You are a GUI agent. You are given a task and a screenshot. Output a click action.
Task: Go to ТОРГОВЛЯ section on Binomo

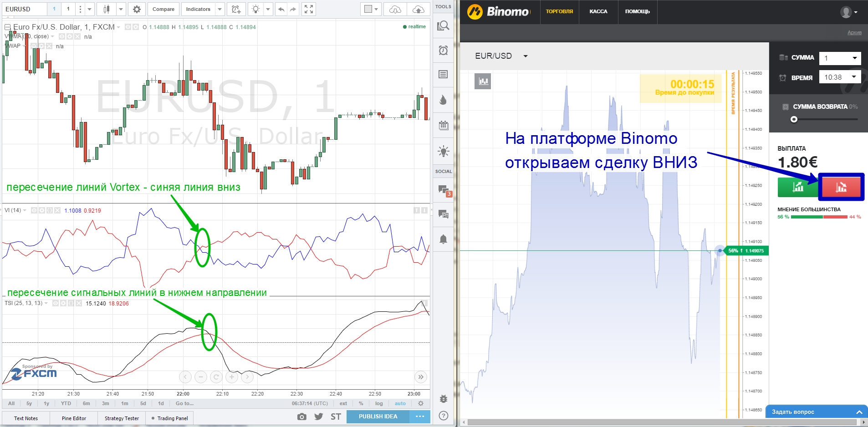[x=559, y=12]
